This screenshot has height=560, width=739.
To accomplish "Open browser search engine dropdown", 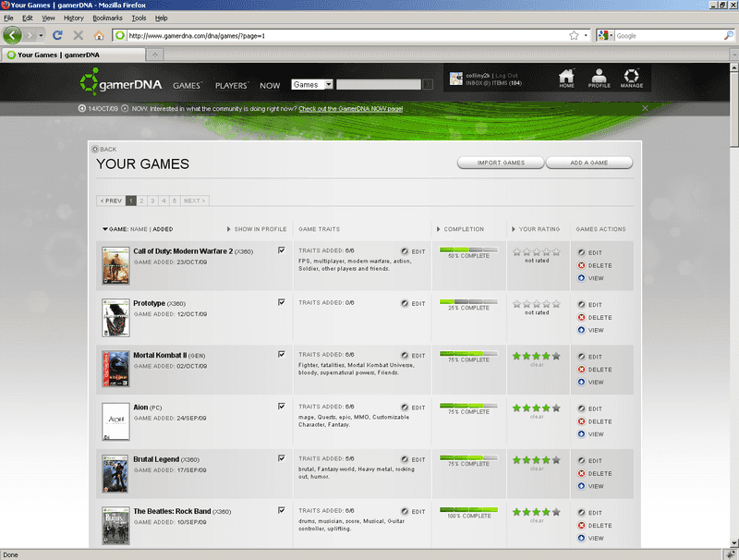I will pos(605,35).
